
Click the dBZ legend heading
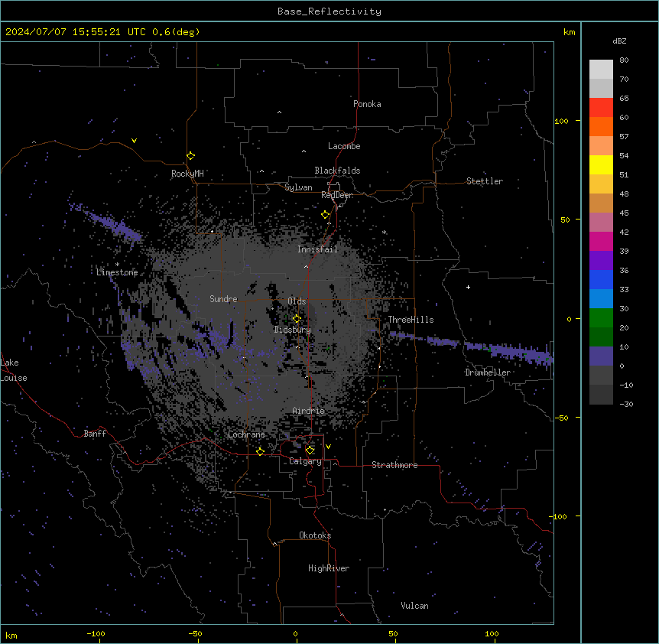(x=619, y=41)
